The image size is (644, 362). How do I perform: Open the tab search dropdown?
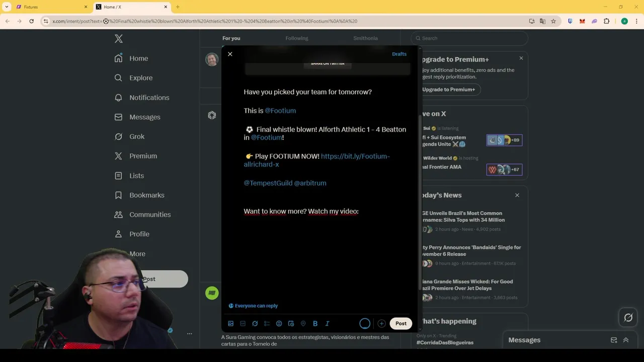[7, 7]
